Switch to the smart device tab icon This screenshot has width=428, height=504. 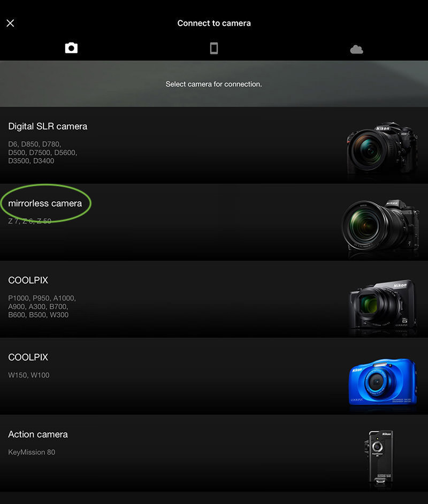(214, 48)
